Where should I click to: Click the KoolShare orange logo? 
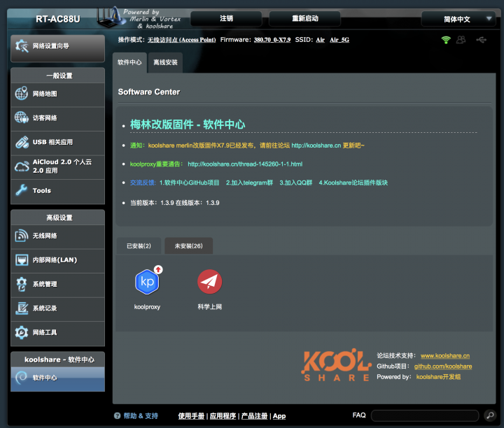click(x=337, y=365)
